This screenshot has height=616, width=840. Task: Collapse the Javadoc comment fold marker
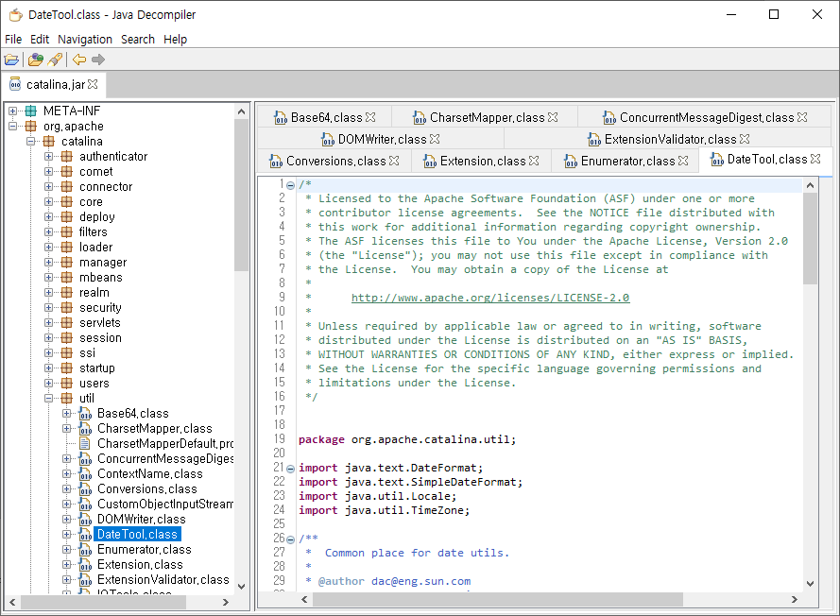point(289,539)
